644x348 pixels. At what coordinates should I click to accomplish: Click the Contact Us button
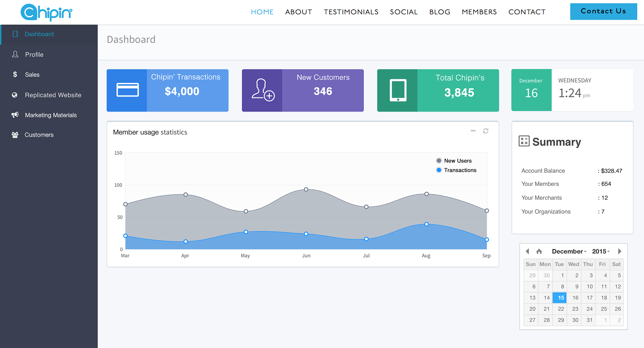click(x=603, y=11)
